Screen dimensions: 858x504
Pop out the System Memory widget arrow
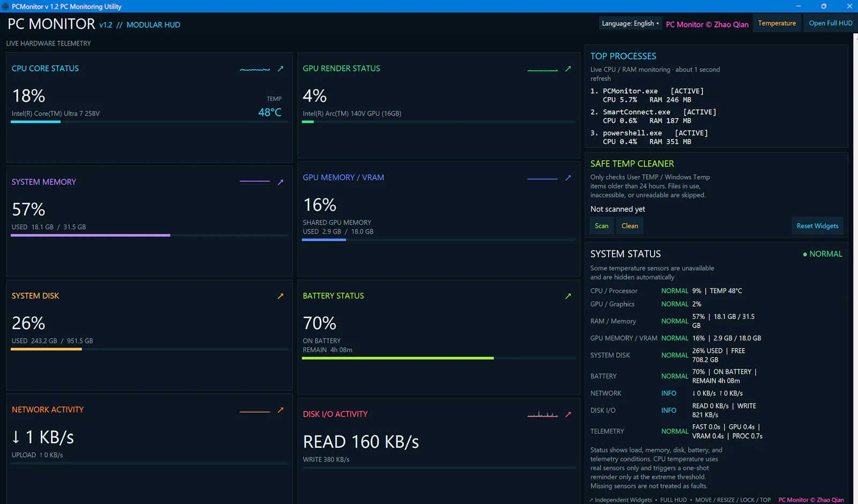(x=280, y=182)
